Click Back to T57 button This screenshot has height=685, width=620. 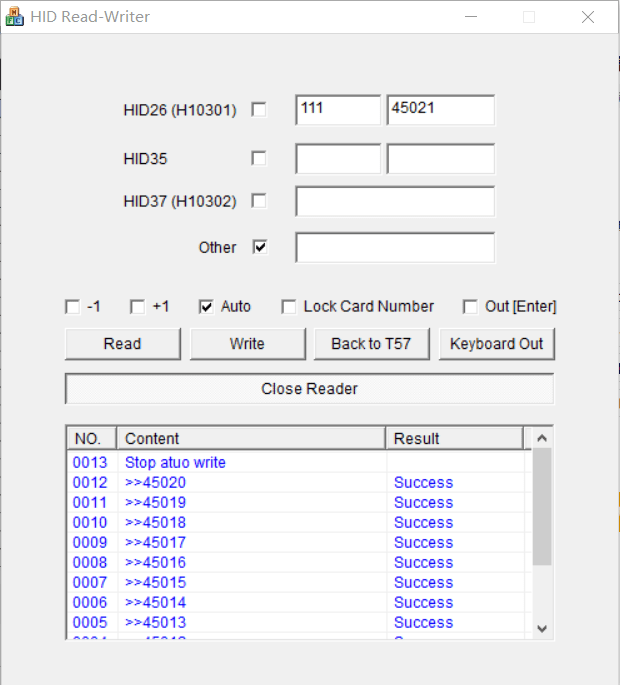[x=372, y=344]
